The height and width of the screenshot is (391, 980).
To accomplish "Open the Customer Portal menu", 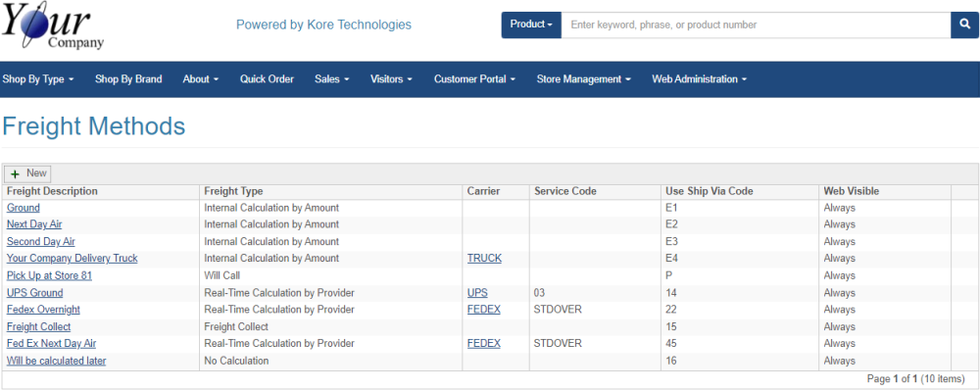I will (474, 79).
